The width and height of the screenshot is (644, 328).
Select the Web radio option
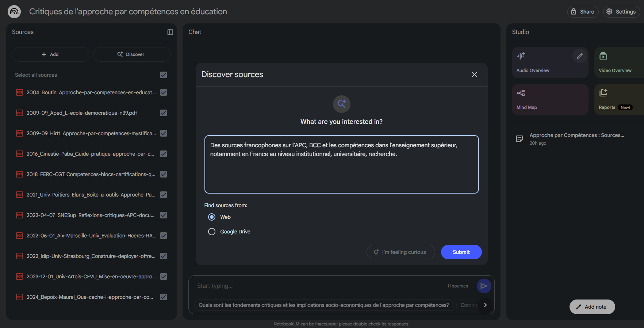click(212, 217)
